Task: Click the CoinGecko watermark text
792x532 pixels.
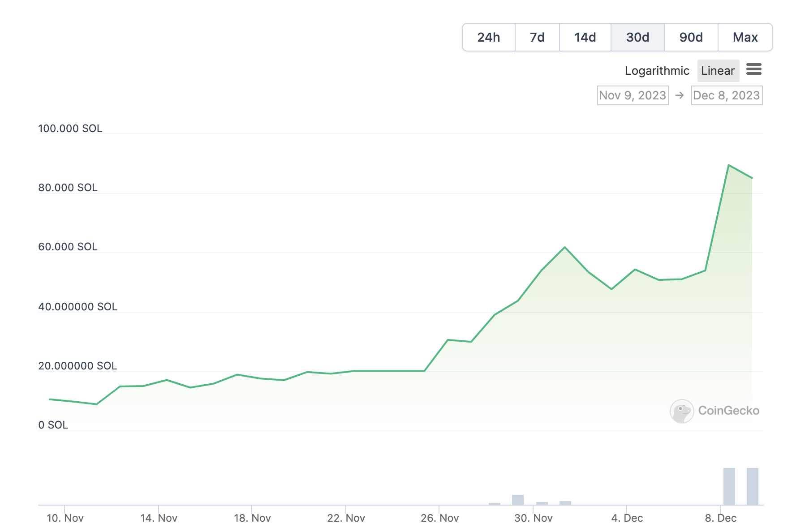Action: 728,411
